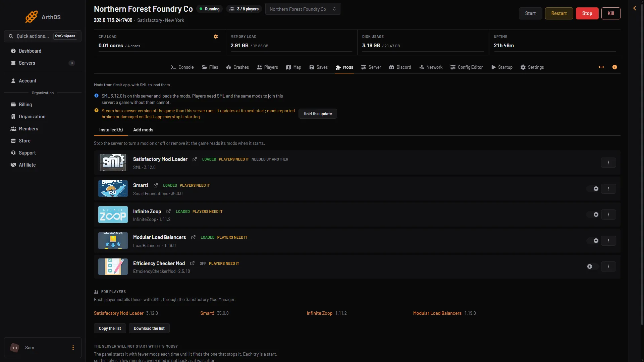Open the Map tab

(x=293, y=67)
